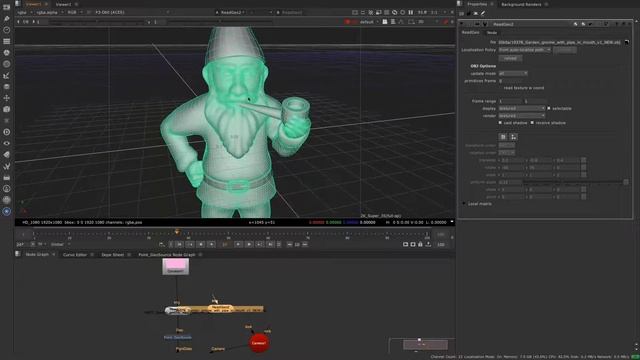The image size is (640, 360).
Task: Open the default viewer settings dropdown
Action: pyautogui.click(x=369, y=22)
